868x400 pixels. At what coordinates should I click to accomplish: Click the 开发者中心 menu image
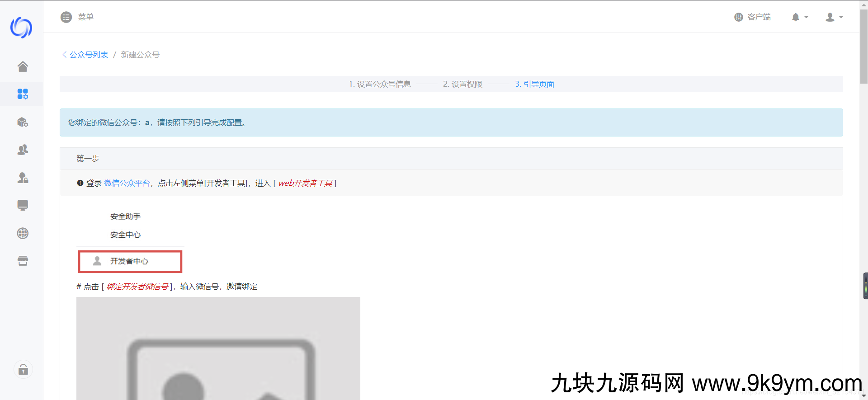point(130,261)
